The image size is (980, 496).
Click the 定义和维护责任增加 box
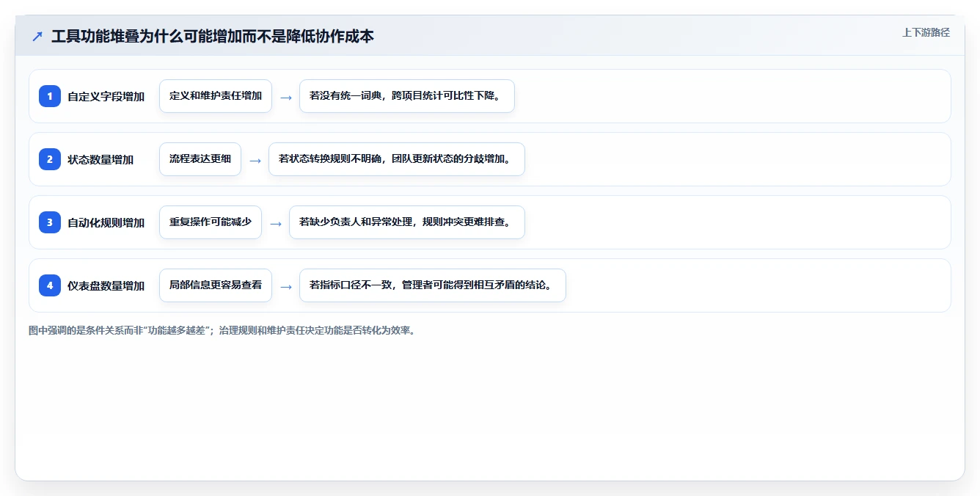tap(216, 96)
